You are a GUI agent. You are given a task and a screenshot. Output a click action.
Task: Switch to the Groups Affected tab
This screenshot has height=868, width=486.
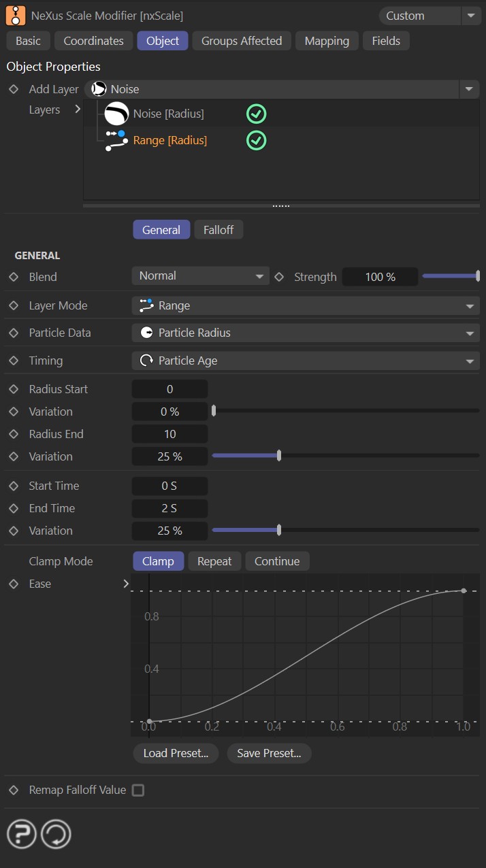(x=242, y=41)
